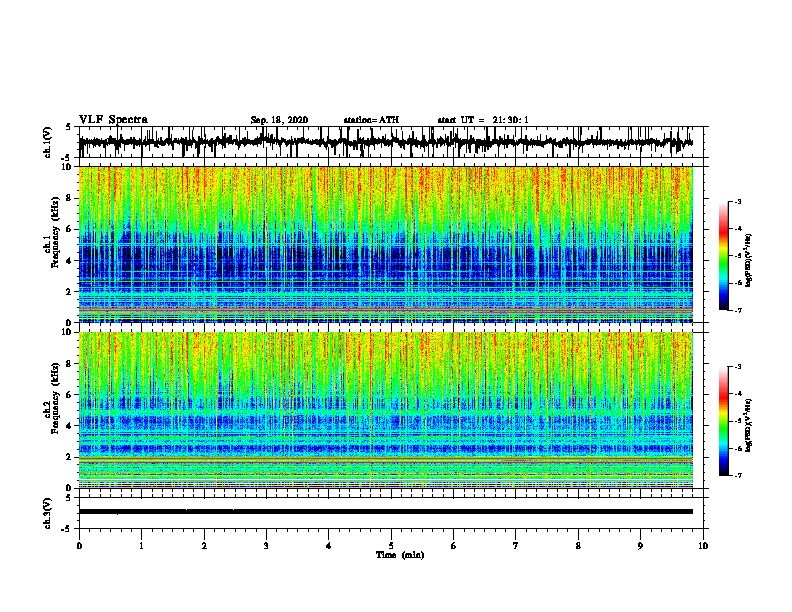Click the "5" upper tick of ch.1(V) axis
This screenshot has width=792, height=612.
coord(68,127)
